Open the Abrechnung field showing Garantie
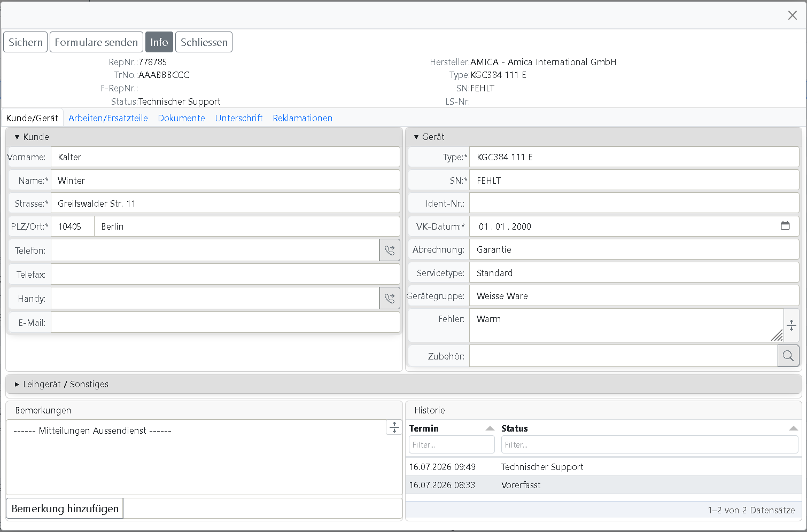 [634, 249]
